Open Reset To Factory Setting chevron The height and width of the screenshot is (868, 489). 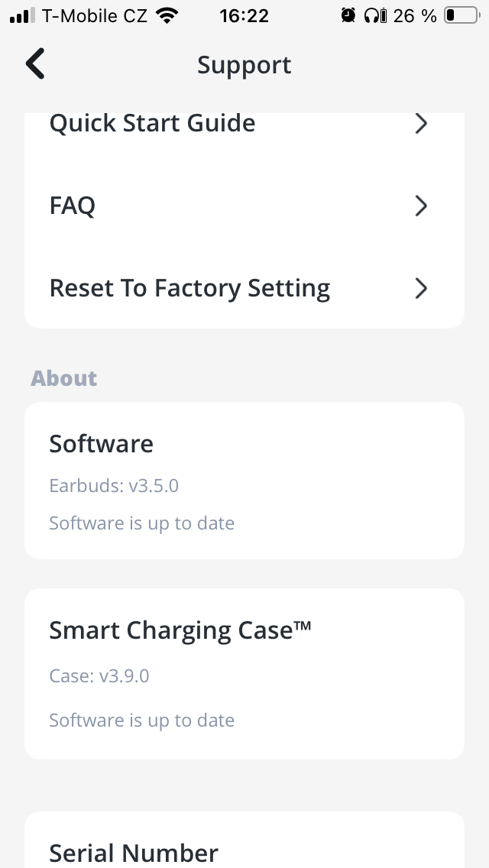(420, 288)
